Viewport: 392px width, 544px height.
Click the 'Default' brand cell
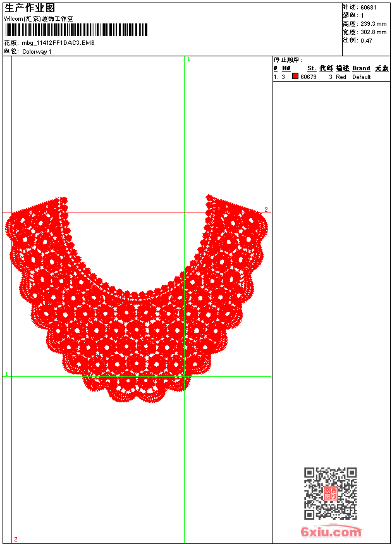[362, 77]
